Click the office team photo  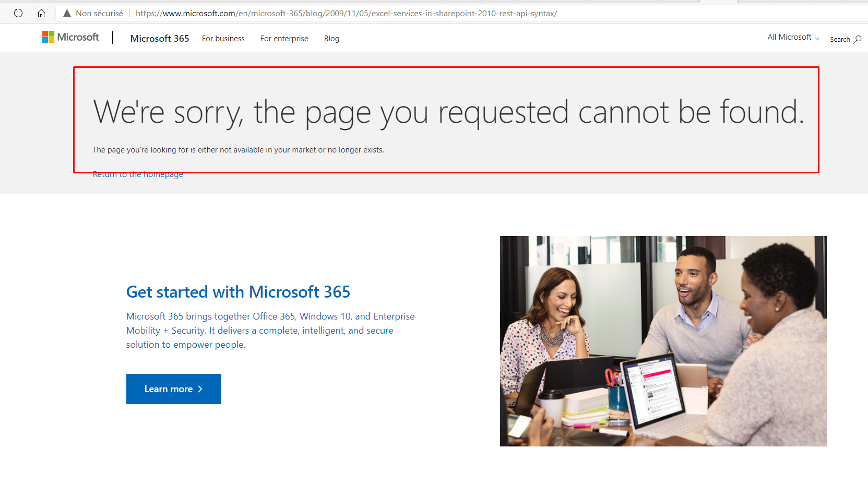pyautogui.click(x=663, y=341)
